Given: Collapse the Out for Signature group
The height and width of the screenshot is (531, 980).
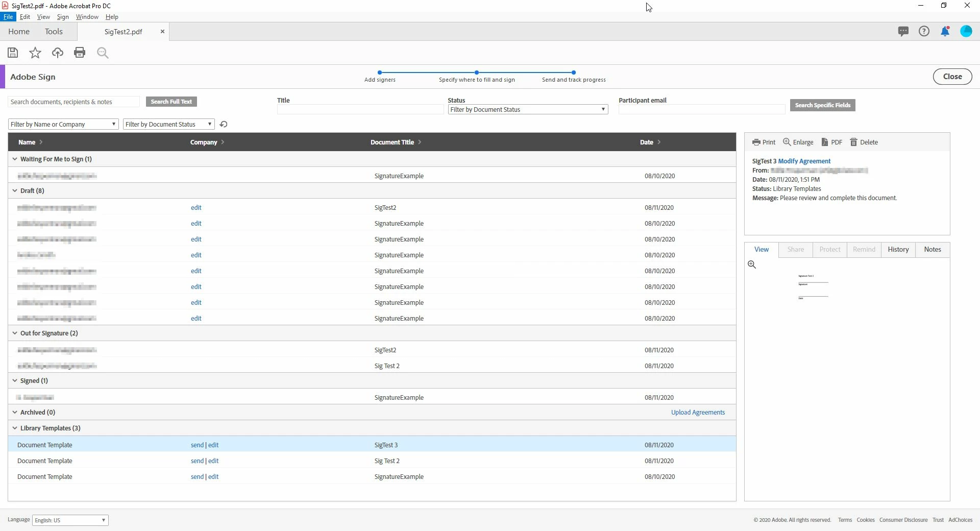Looking at the screenshot, I should click(x=15, y=333).
